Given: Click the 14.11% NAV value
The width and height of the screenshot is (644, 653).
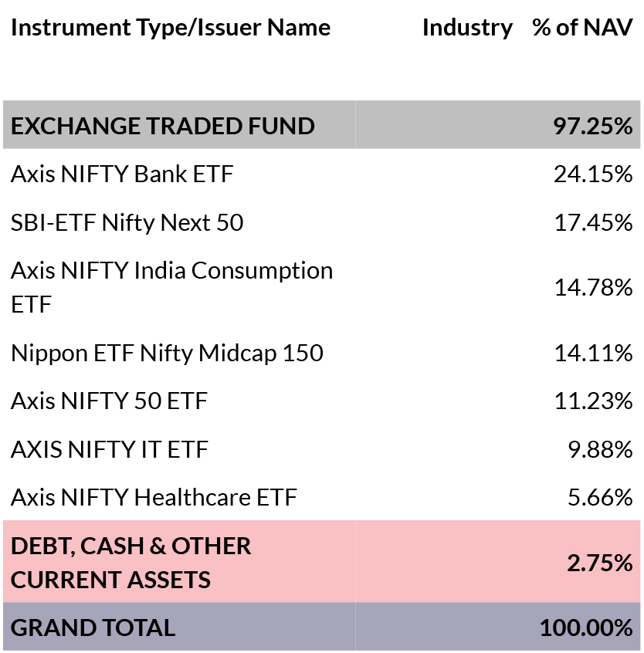Looking at the screenshot, I should click(x=594, y=354).
